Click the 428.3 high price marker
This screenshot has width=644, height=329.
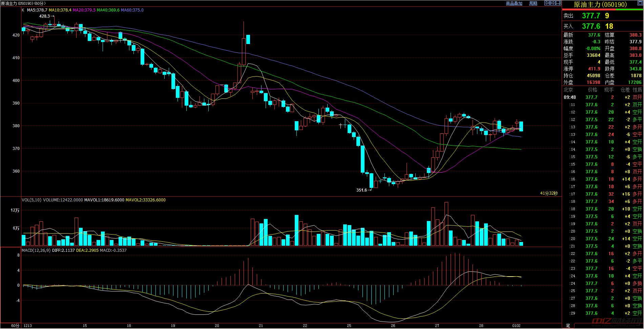coord(44,16)
